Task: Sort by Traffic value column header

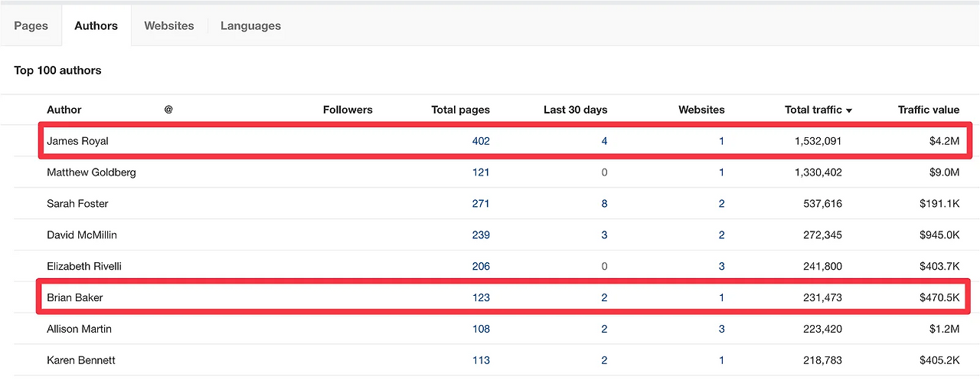Action: pos(929,110)
